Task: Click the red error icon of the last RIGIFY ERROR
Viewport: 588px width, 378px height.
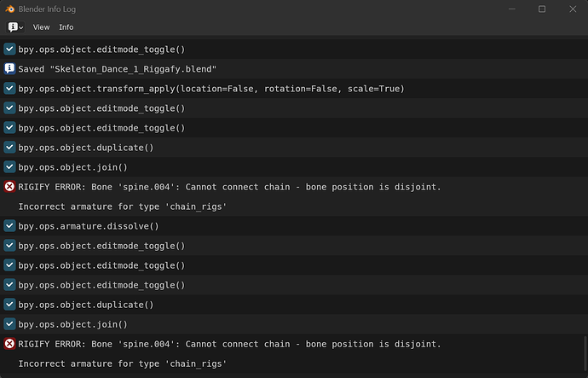Action: (9, 344)
